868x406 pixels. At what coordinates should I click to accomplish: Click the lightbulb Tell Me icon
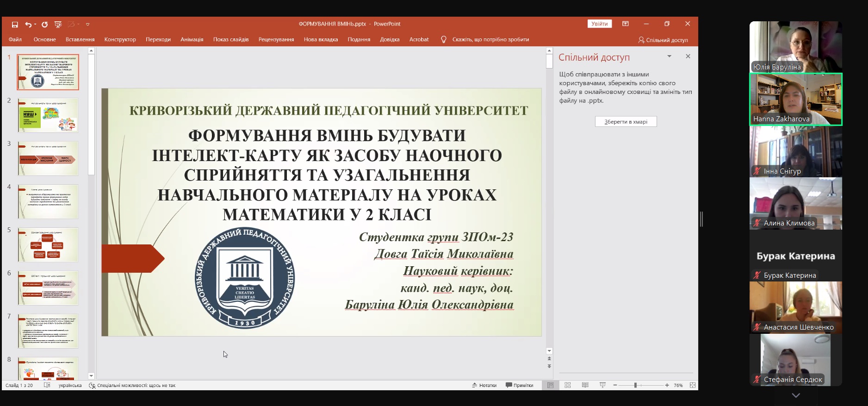click(444, 39)
